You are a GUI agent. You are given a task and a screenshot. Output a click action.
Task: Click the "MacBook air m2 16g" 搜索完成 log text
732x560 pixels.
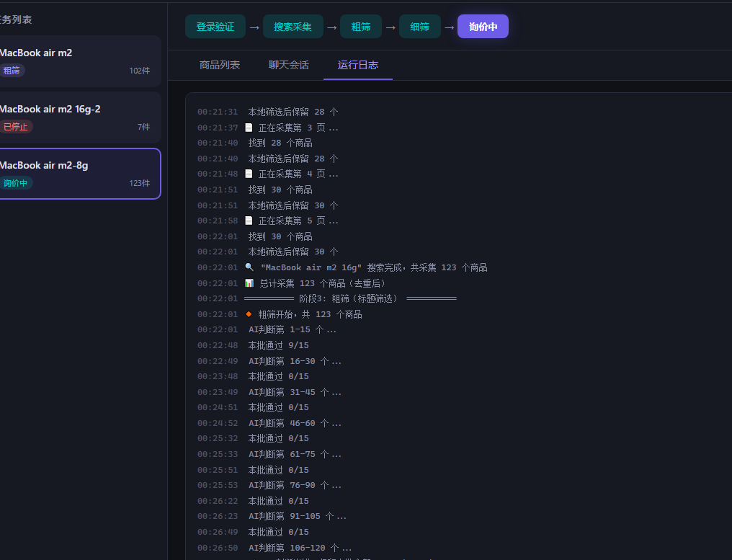click(x=374, y=267)
